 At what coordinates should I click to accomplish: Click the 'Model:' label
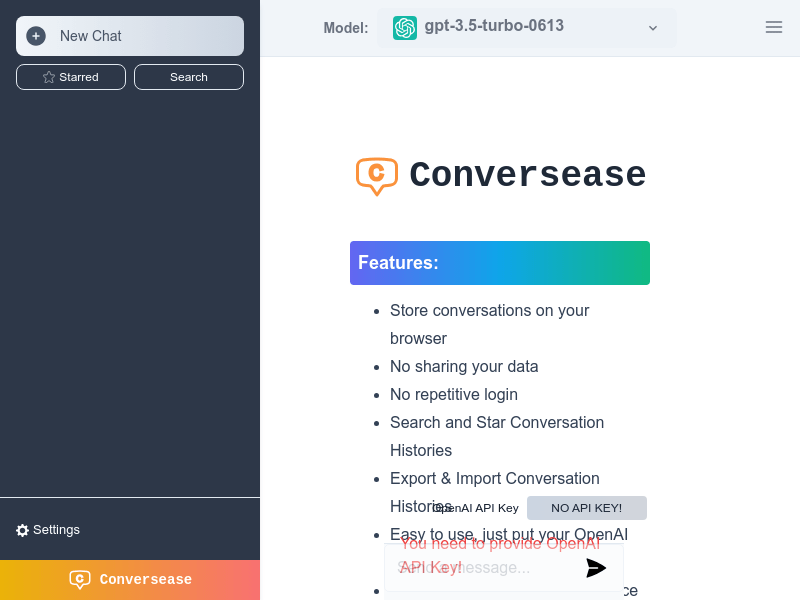pyautogui.click(x=345, y=28)
